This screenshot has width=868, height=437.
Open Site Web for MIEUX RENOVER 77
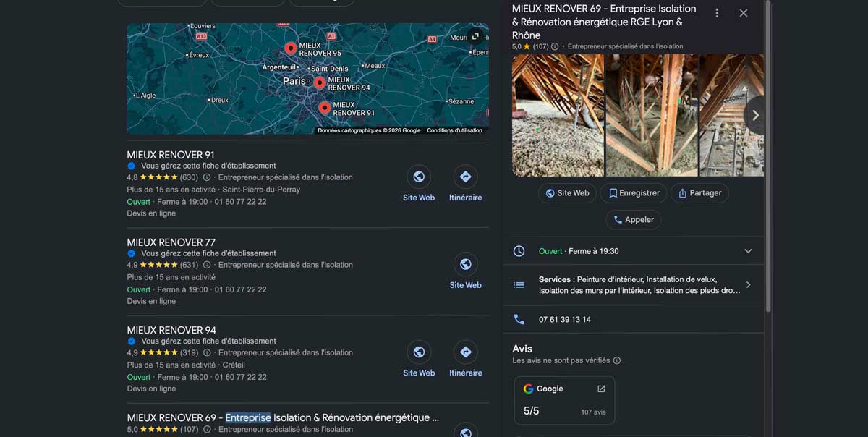click(x=465, y=271)
